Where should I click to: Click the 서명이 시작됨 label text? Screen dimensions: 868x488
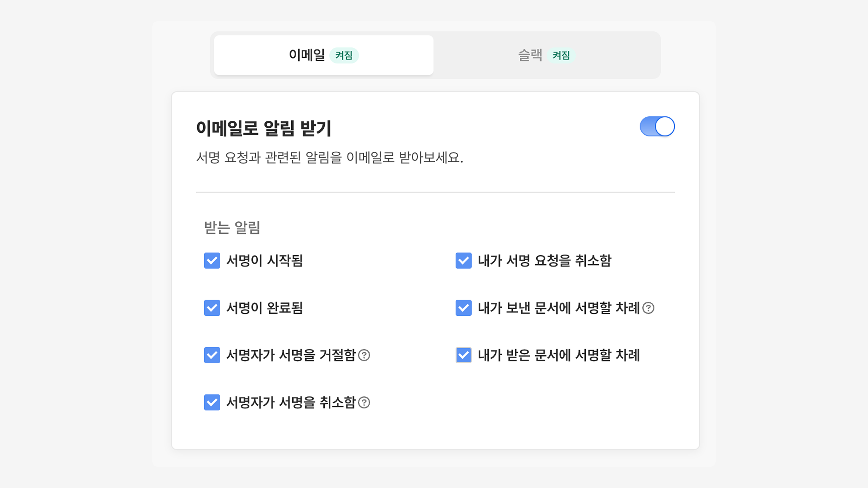pyautogui.click(x=264, y=260)
